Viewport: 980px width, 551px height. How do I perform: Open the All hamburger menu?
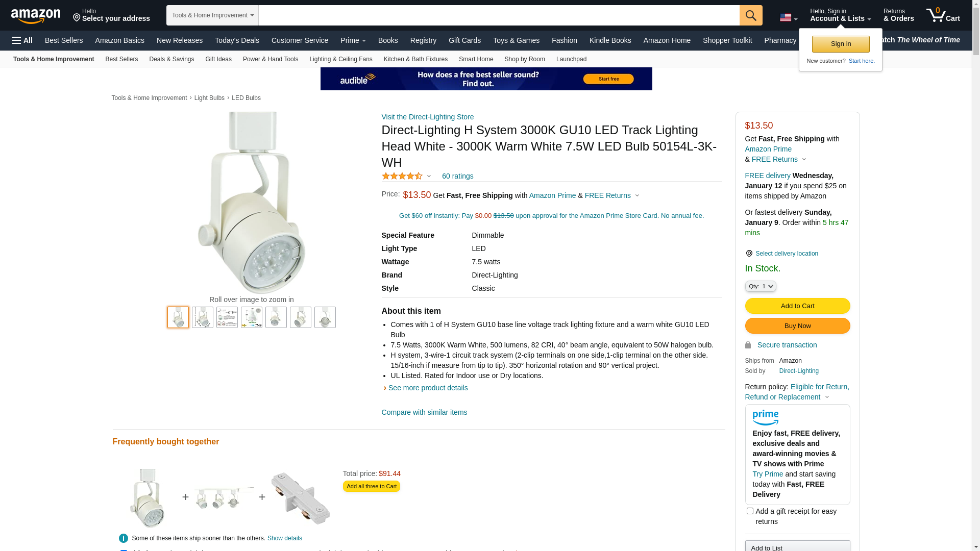[22, 40]
